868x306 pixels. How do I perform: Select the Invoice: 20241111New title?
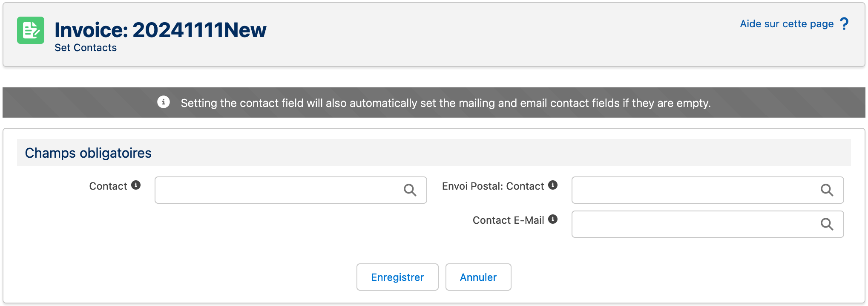[x=161, y=29]
